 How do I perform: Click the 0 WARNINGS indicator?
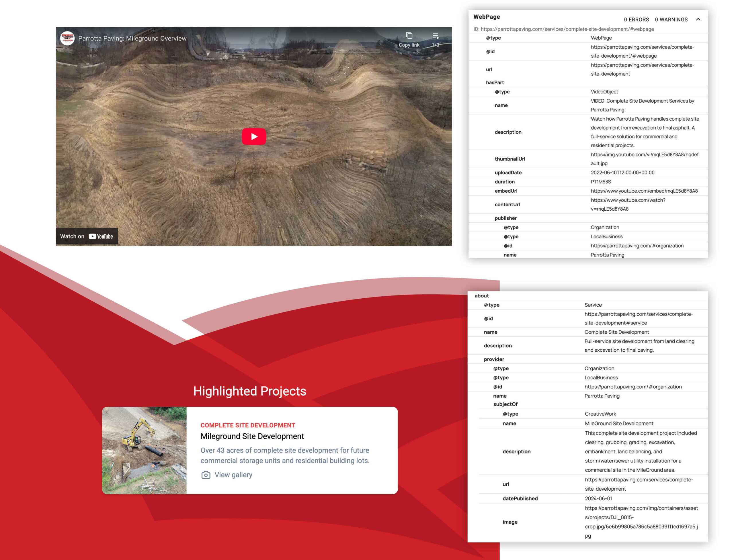point(671,19)
